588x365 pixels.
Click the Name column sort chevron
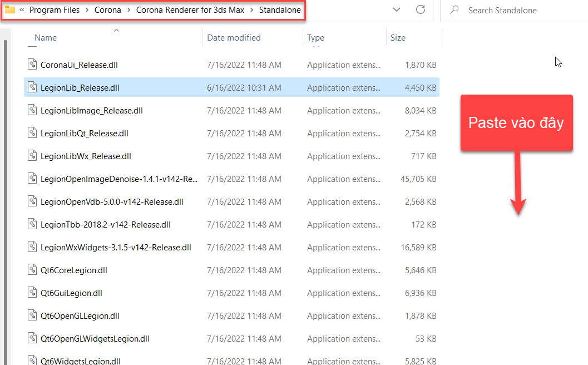[116, 32]
